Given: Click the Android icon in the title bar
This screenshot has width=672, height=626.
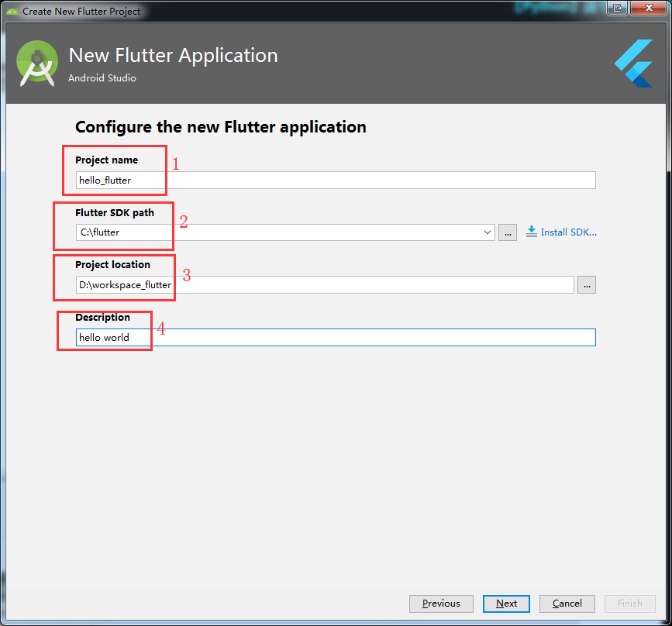Looking at the screenshot, I should tap(12, 11).
